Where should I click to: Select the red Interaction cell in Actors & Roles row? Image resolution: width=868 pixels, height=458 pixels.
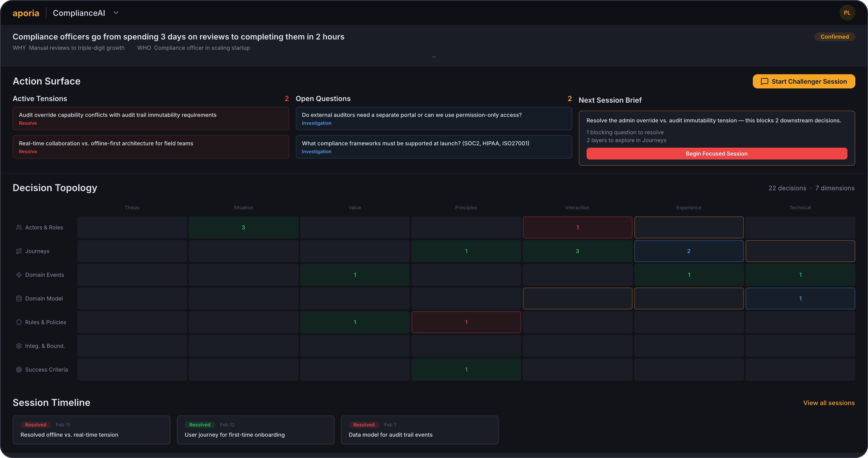(577, 227)
